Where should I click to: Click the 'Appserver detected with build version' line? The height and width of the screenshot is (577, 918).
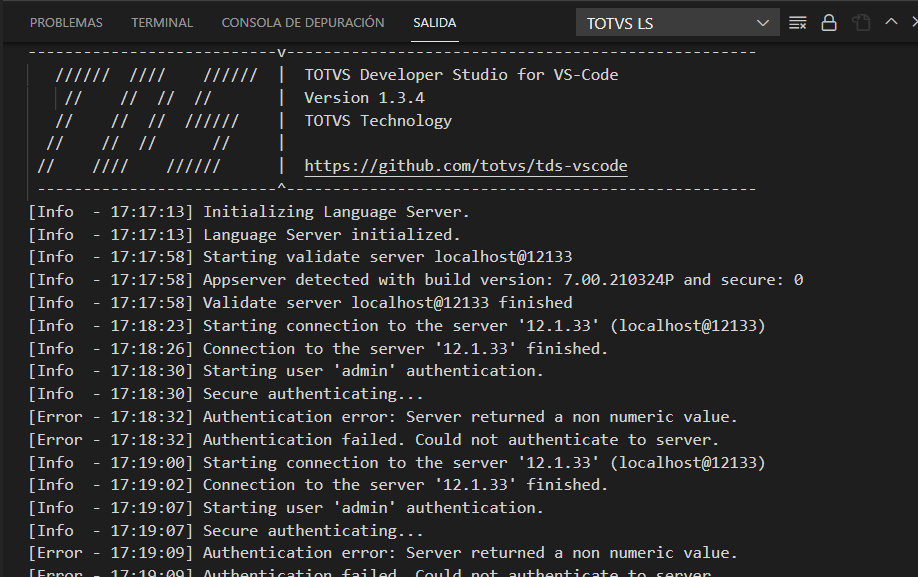416,280
